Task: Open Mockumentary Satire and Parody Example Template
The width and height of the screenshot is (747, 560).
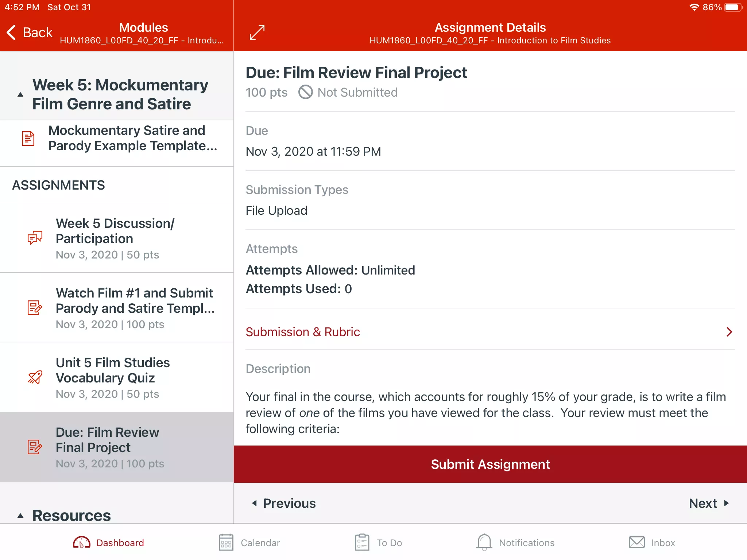Action: coord(117,143)
